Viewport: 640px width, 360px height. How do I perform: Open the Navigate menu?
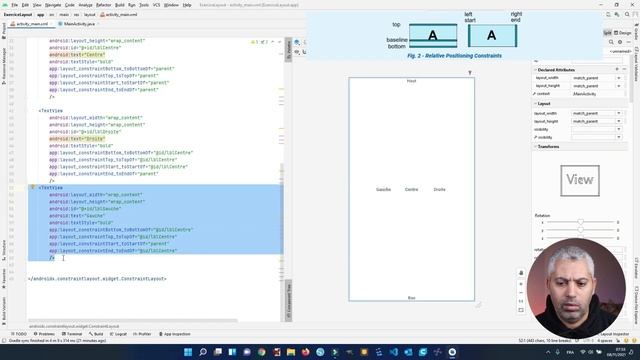click(x=53, y=5)
